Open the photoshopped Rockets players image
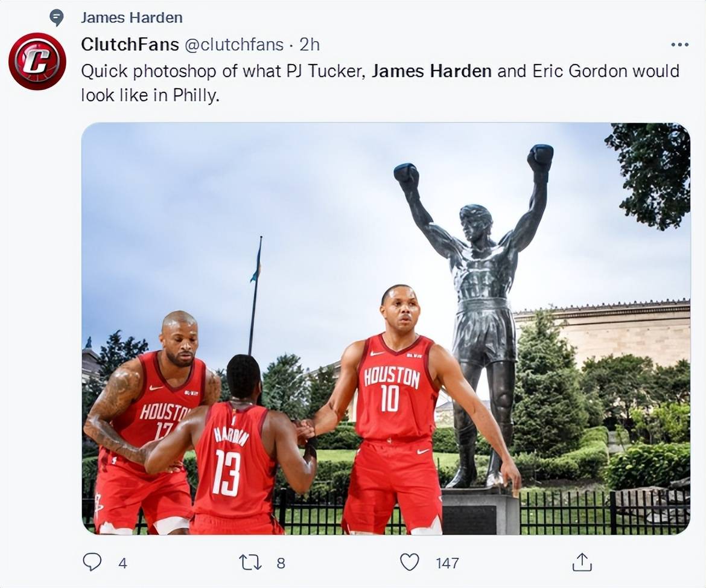 pos(386,328)
